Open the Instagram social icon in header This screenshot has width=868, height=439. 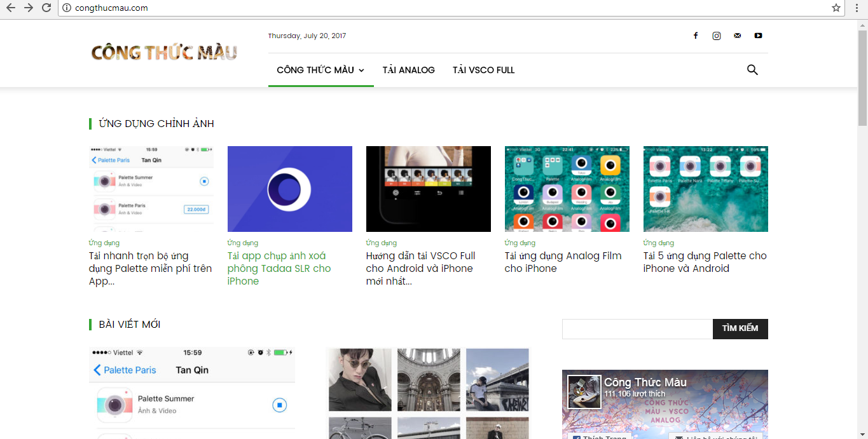point(717,36)
